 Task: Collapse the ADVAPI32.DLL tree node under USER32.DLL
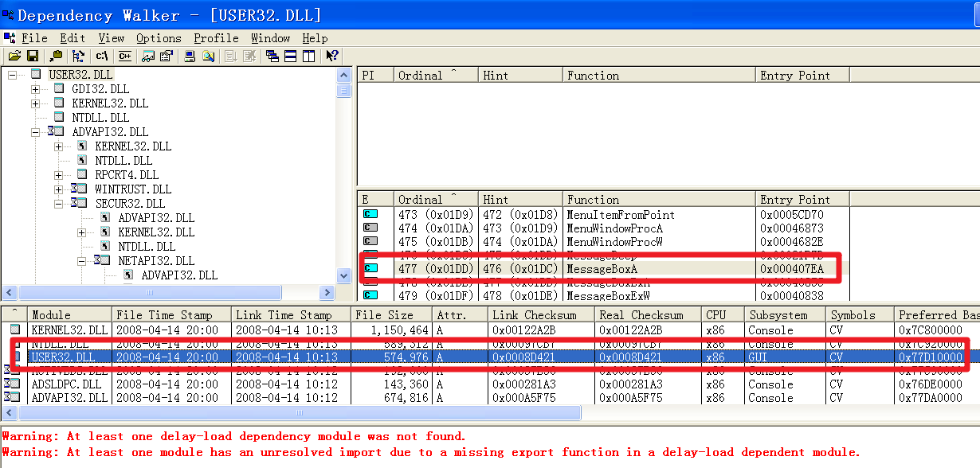click(x=35, y=131)
